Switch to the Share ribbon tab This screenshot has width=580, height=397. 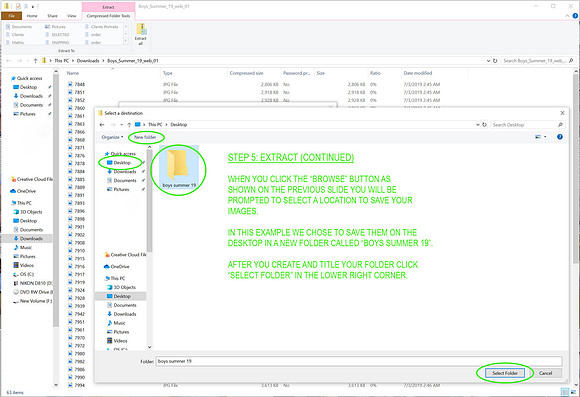point(52,16)
